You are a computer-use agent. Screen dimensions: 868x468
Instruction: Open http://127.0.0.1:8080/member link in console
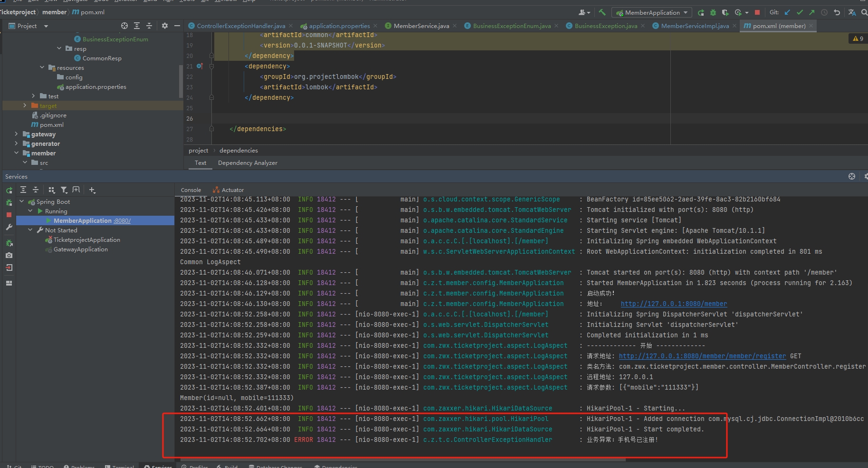tap(674, 304)
